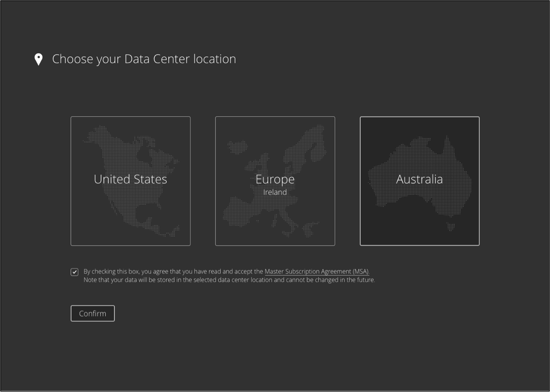
Task: Select the United States data center card
Action: pyautogui.click(x=130, y=181)
